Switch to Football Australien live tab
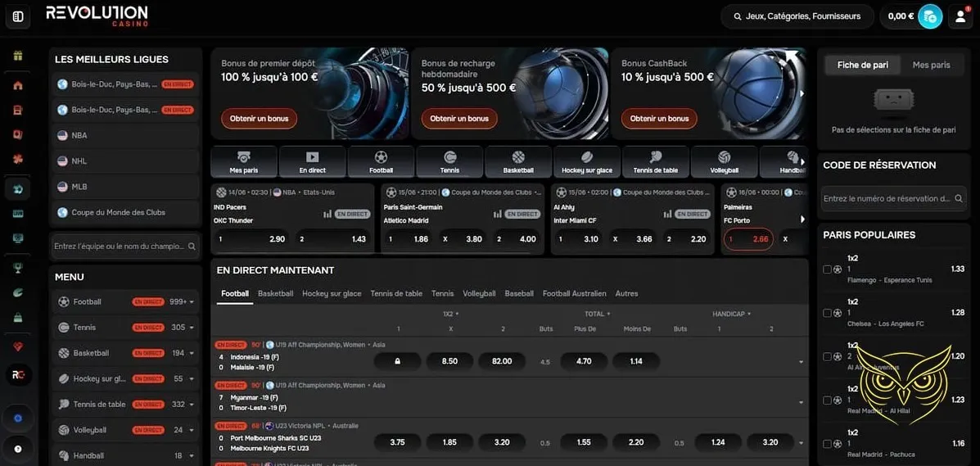The width and height of the screenshot is (980, 466). pyautogui.click(x=575, y=293)
